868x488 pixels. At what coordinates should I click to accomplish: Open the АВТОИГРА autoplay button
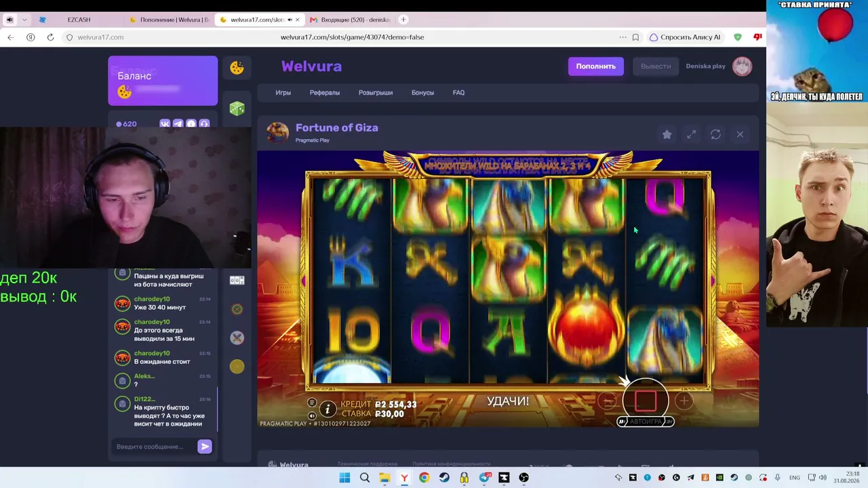[645, 422]
